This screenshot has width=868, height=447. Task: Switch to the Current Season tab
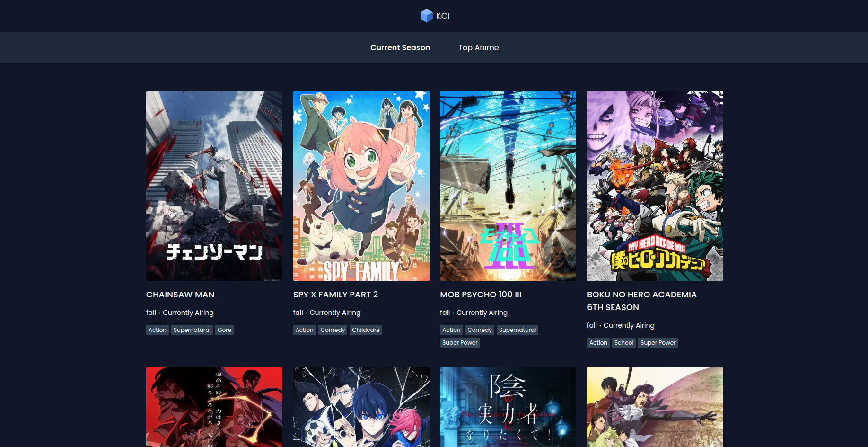[x=400, y=47]
